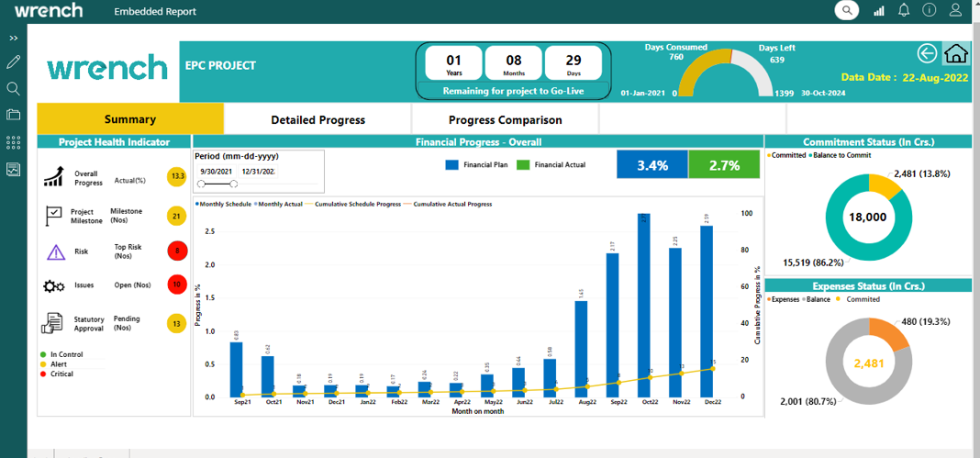Open the user profile icon
980x458 pixels.
click(956, 10)
